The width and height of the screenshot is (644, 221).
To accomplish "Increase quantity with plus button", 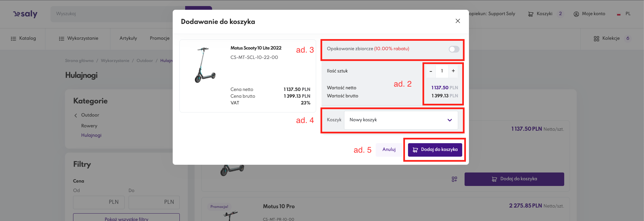I will [453, 71].
